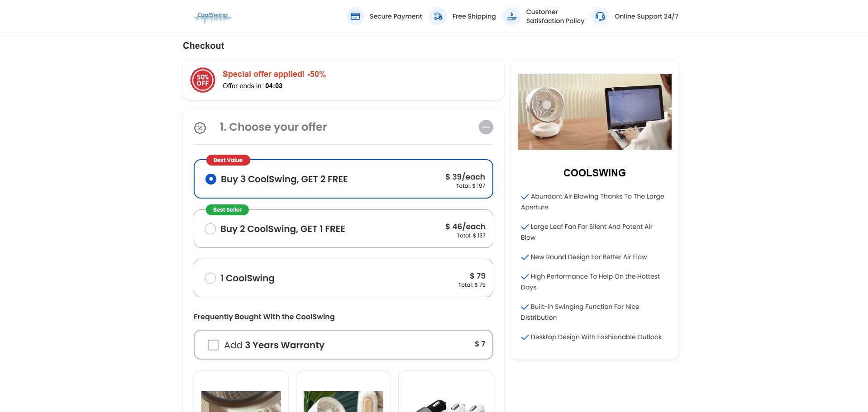
Task: Click the discount icon beside Choose your offer
Action: point(200,128)
